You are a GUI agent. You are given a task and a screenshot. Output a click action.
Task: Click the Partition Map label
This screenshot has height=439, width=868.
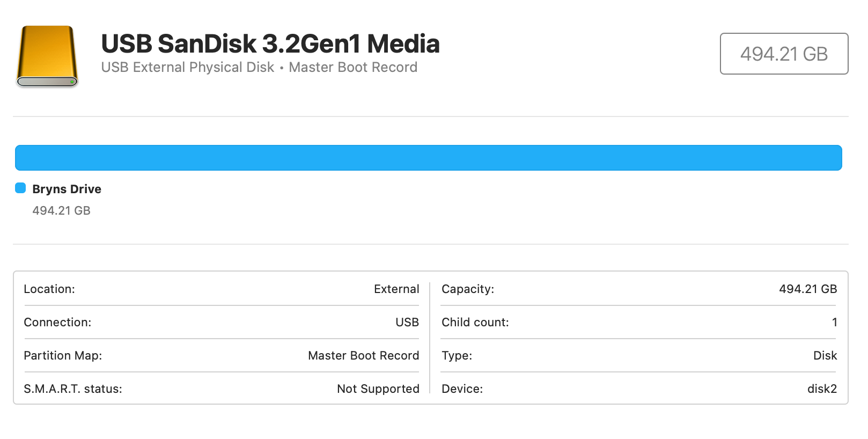(63, 355)
